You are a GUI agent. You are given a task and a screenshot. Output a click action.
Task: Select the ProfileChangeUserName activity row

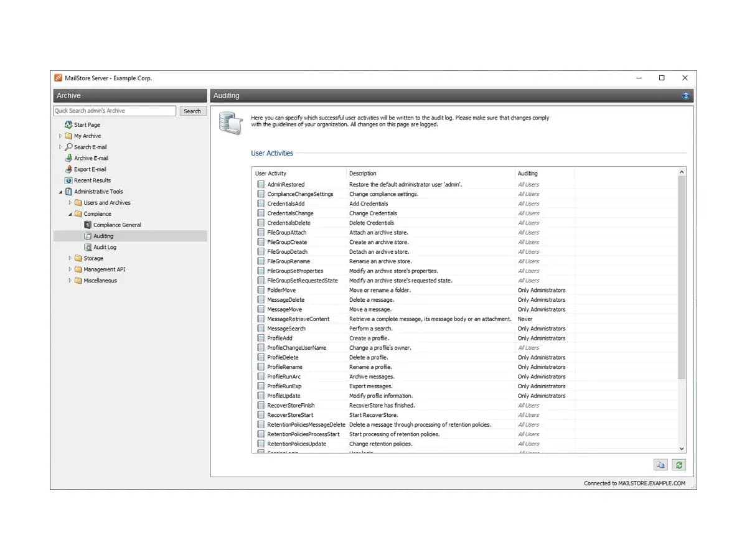tap(465, 348)
